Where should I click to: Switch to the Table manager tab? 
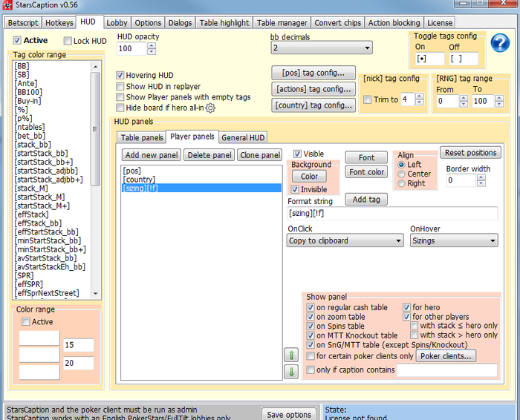coord(283,23)
